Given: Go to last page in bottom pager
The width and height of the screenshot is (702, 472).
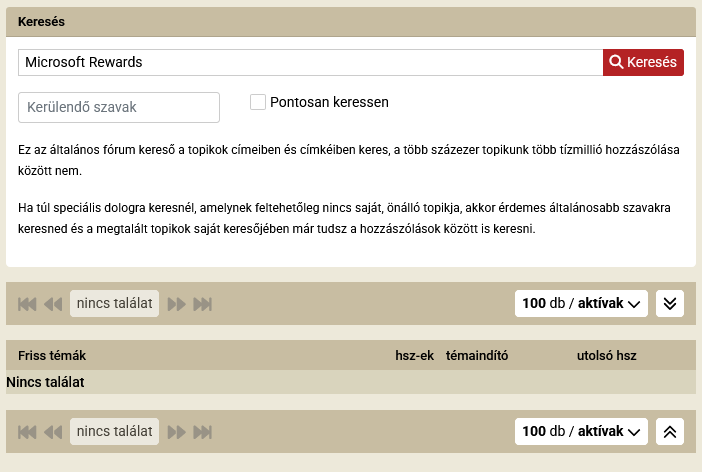Looking at the screenshot, I should click(203, 432).
